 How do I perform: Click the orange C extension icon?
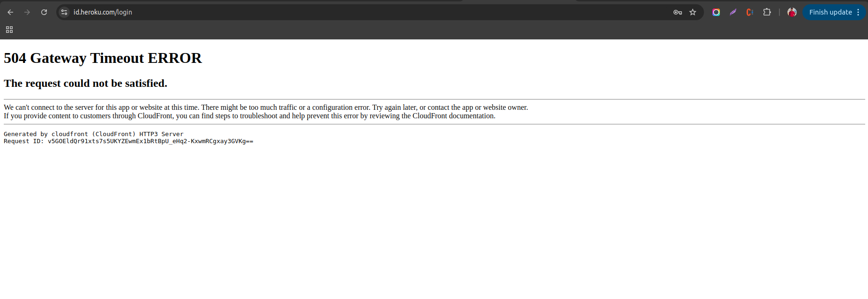click(x=750, y=12)
